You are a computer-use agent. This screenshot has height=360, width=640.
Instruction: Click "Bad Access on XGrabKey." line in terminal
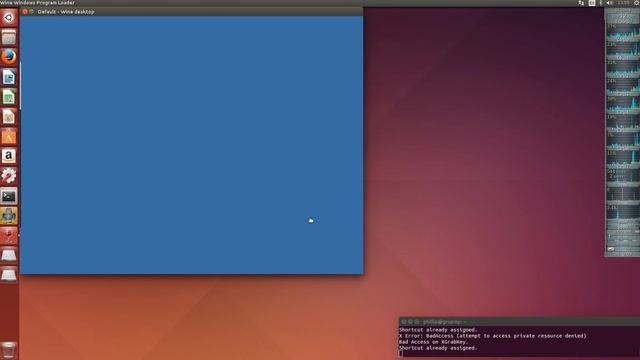tap(433, 342)
